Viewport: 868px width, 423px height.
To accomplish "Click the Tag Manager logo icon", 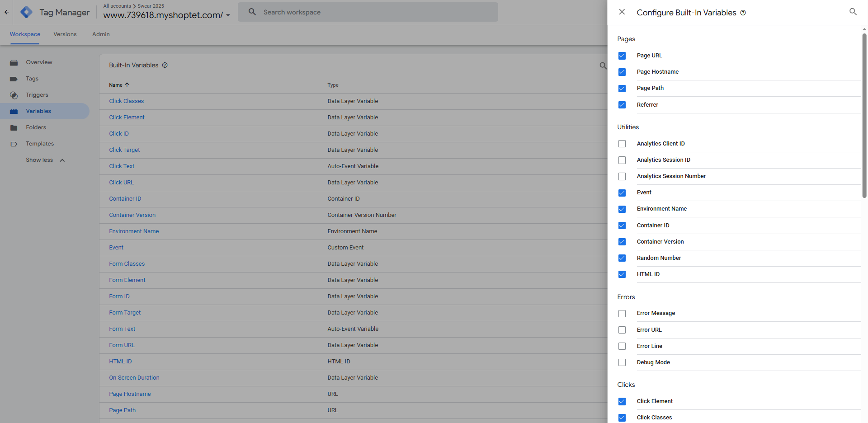I will (x=27, y=12).
